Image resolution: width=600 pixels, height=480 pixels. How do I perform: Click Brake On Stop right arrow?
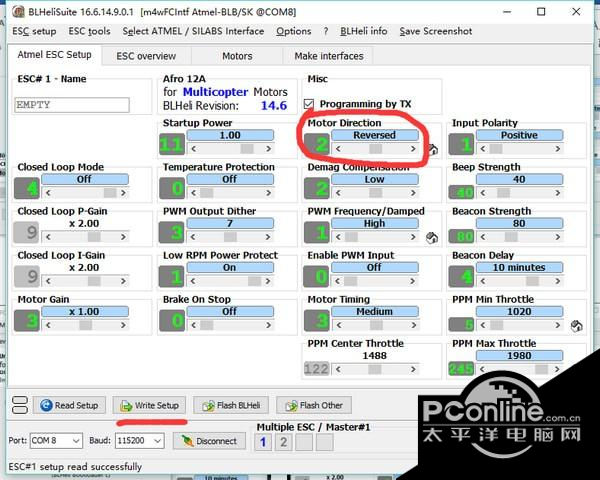(x=268, y=325)
